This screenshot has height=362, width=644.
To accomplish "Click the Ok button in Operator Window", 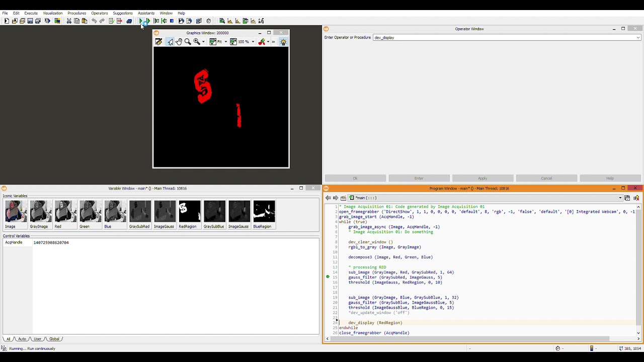I will click(355, 178).
